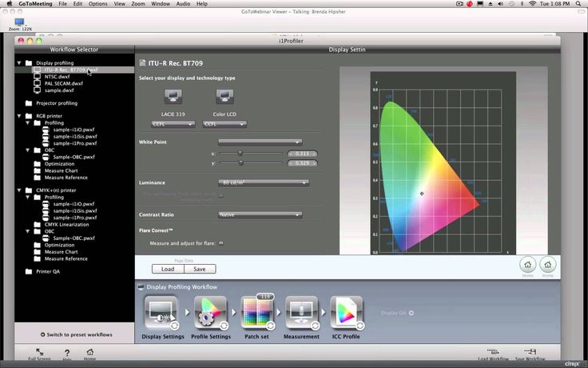
Task: Click the Save button
Action: (x=200, y=269)
